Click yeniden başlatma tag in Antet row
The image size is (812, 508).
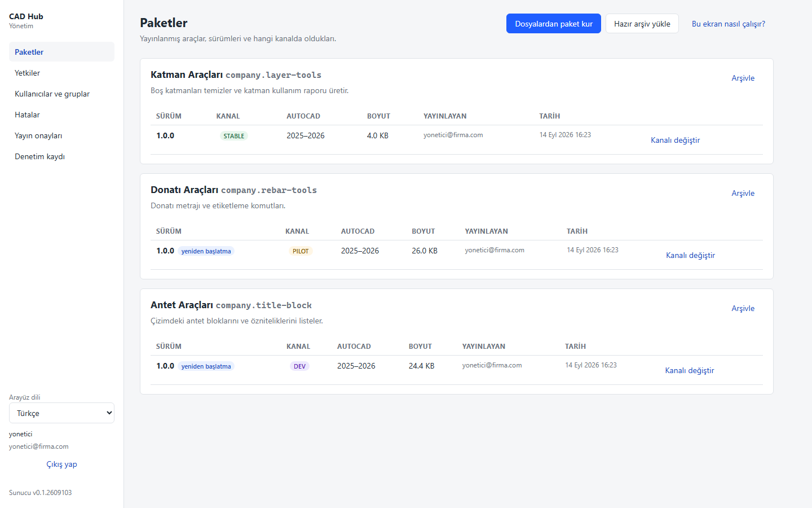tap(206, 366)
